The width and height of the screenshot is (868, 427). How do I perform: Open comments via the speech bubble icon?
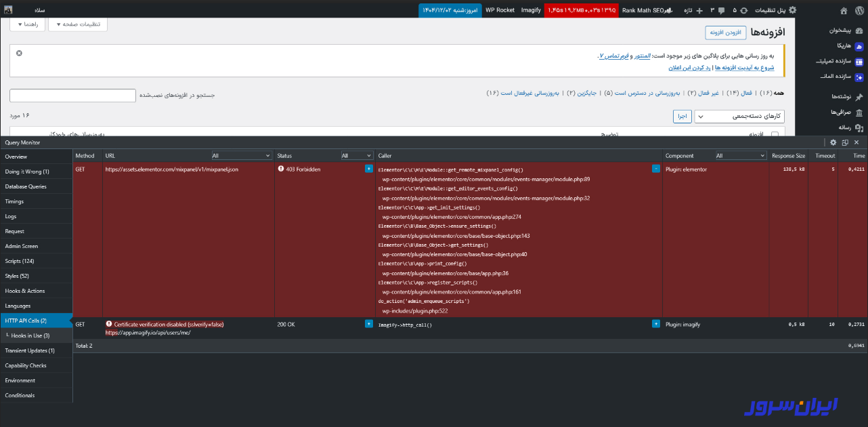pyautogui.click(x=721, y=9)
